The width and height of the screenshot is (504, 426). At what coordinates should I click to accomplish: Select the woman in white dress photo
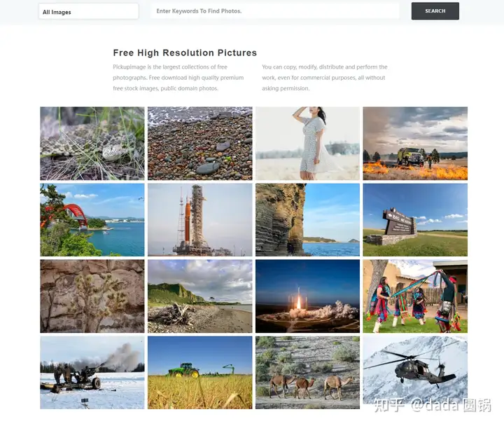[x=307, y=144]
